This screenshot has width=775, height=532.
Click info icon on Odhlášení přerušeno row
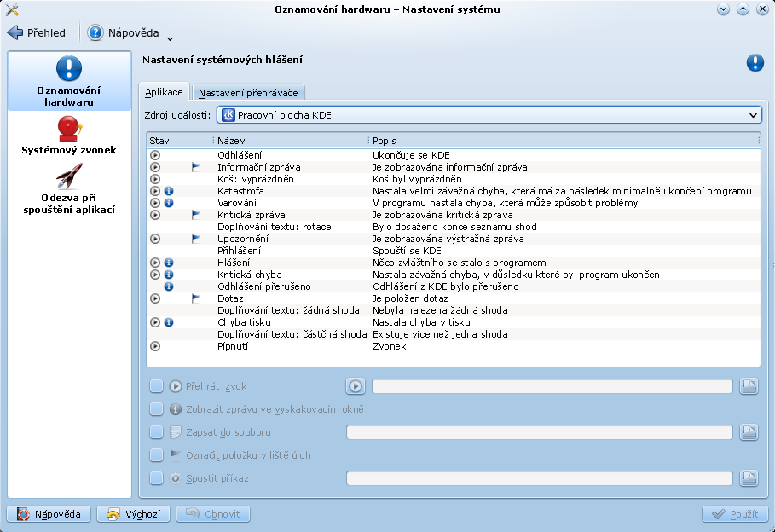pos(169,286)
